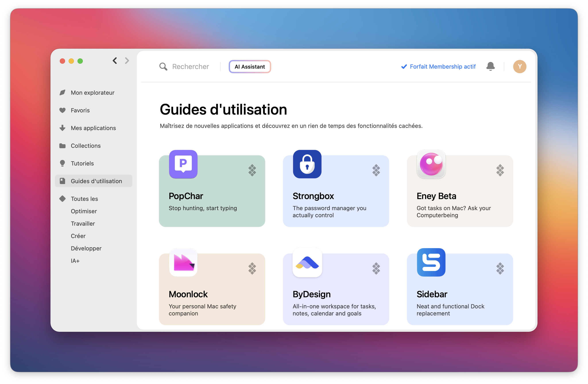The image size is (588, 384).
Task: Select Favoris in sidebar
Action: click(94, 110)
